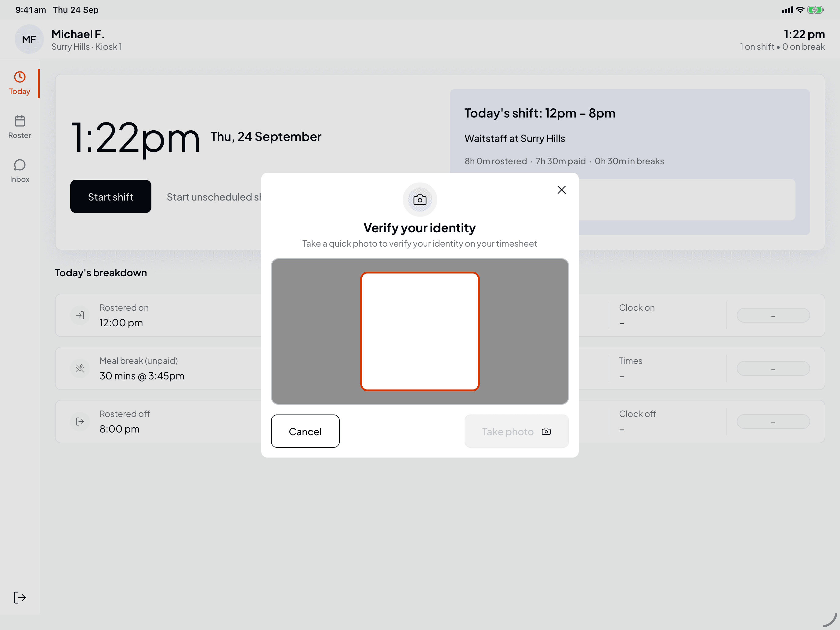840x630 pixels.
Task: Switch to the Roster tab
Action: pyautogui.click(x=19, y=127)
